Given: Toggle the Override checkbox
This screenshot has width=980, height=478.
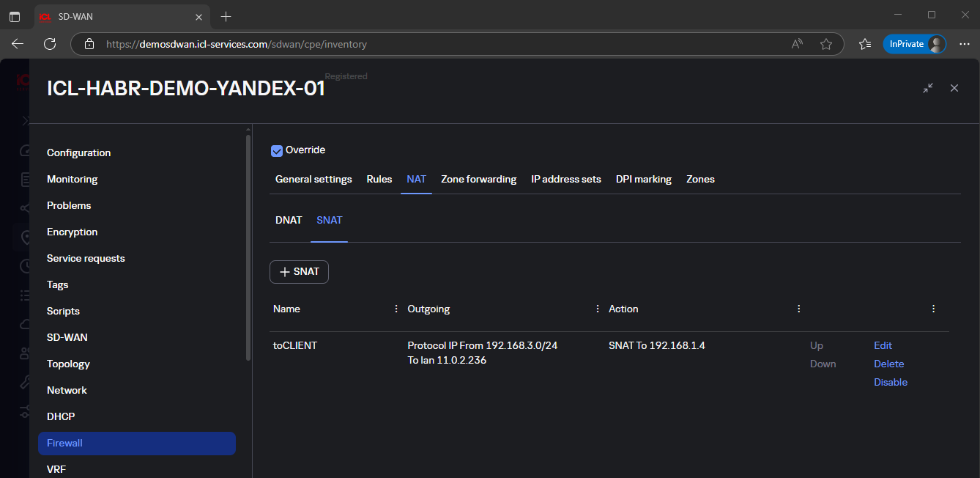Looking at the screenshot, I should pos(277,150).
